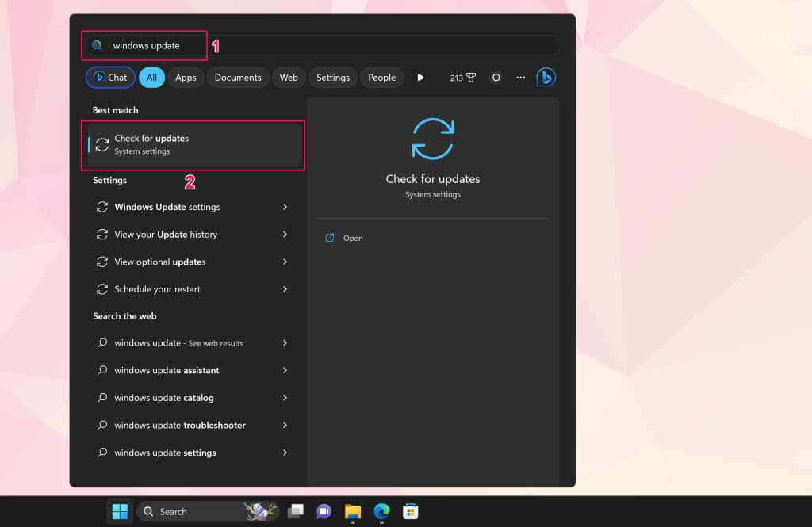
Task: Select the Chat button with Bing logo
Action: tap(110, 78)
